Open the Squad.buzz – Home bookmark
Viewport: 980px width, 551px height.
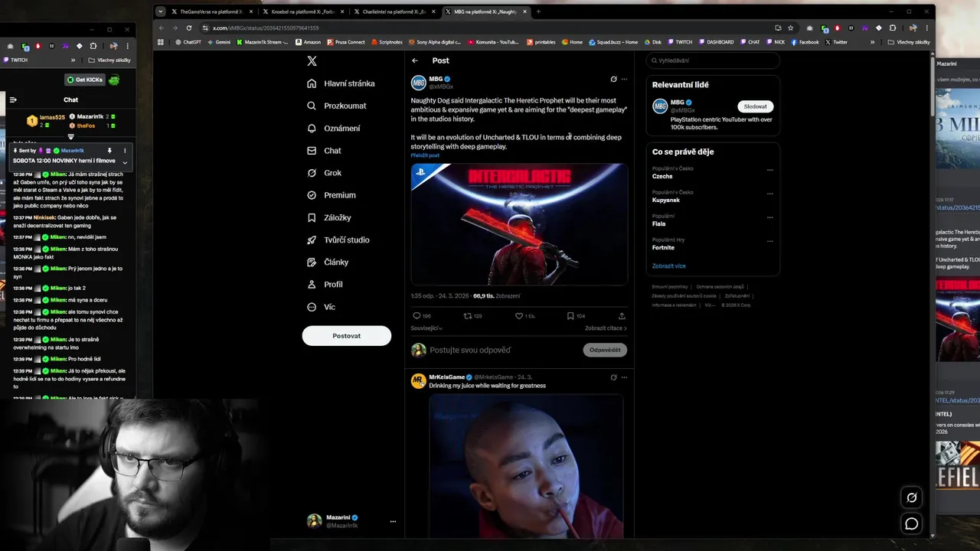(x=613, y=42)
